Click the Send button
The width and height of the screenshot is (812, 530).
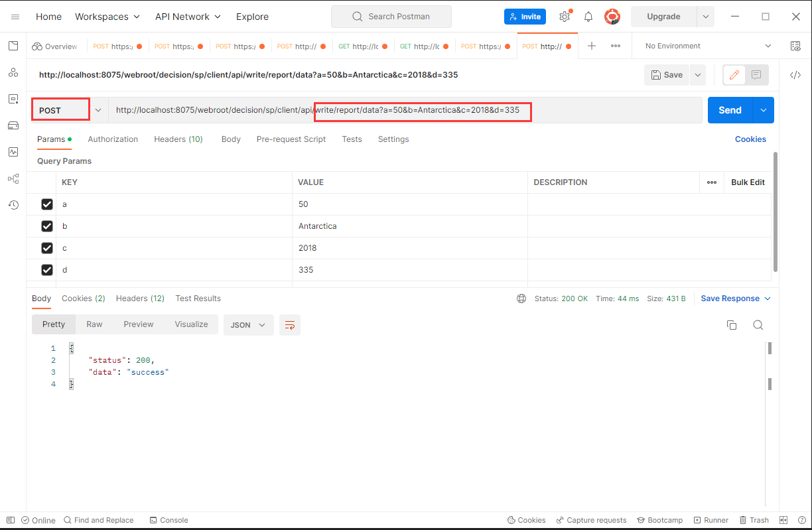point(729,110)
